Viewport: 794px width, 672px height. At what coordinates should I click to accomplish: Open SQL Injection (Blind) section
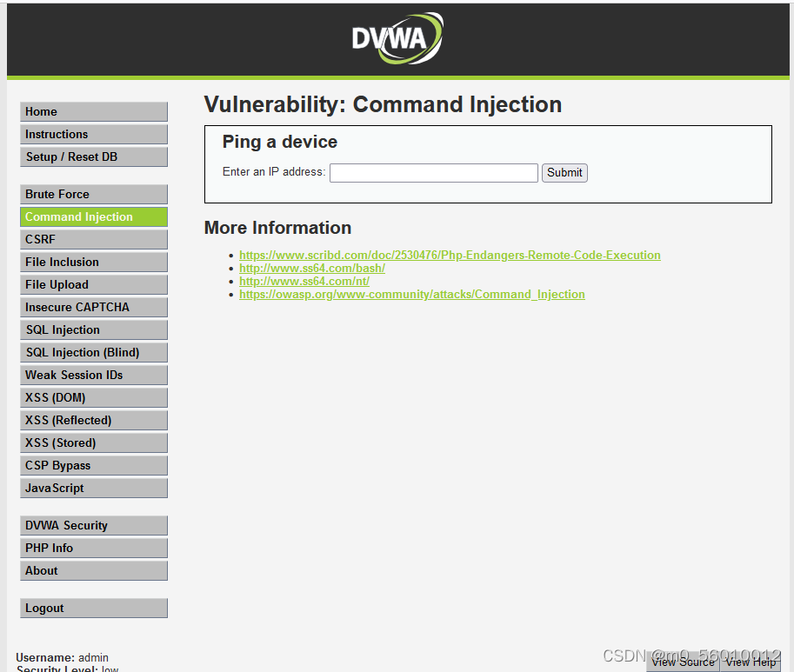click(x=94, y=352)
